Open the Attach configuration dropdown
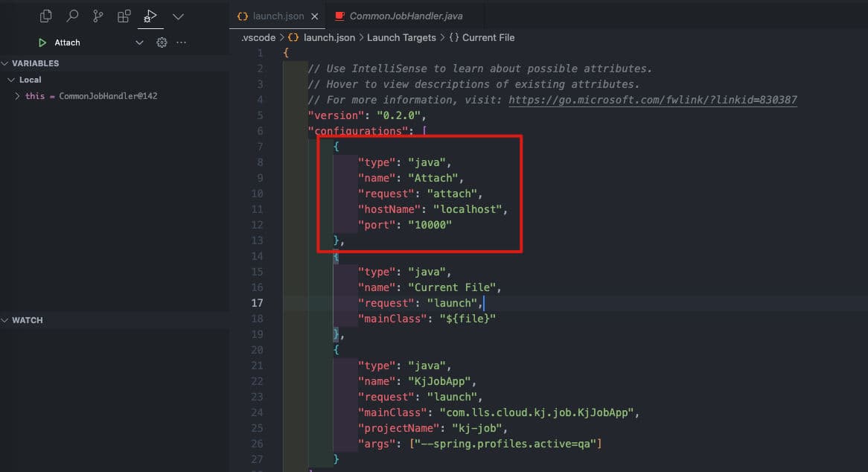 coord(139,43)
